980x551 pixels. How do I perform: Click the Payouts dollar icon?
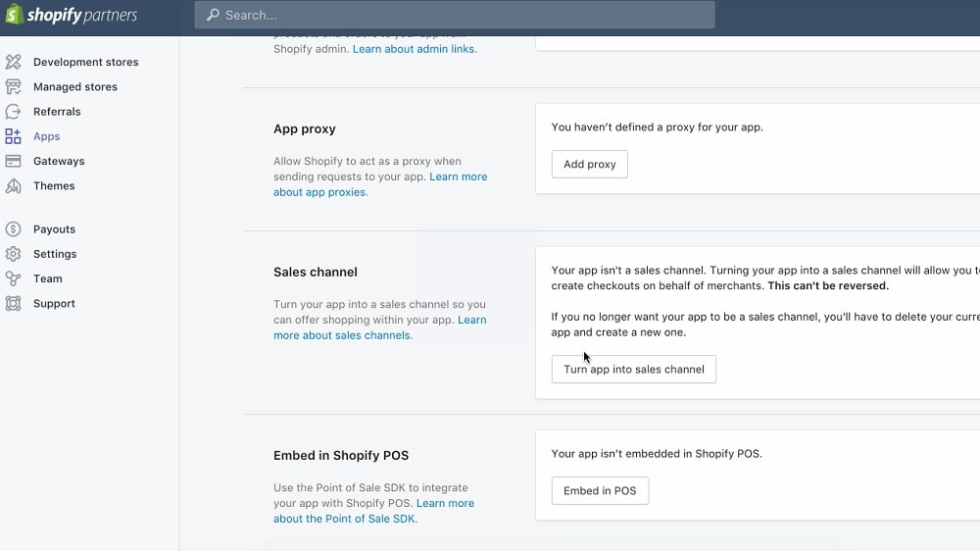click(x=13, y=229)
